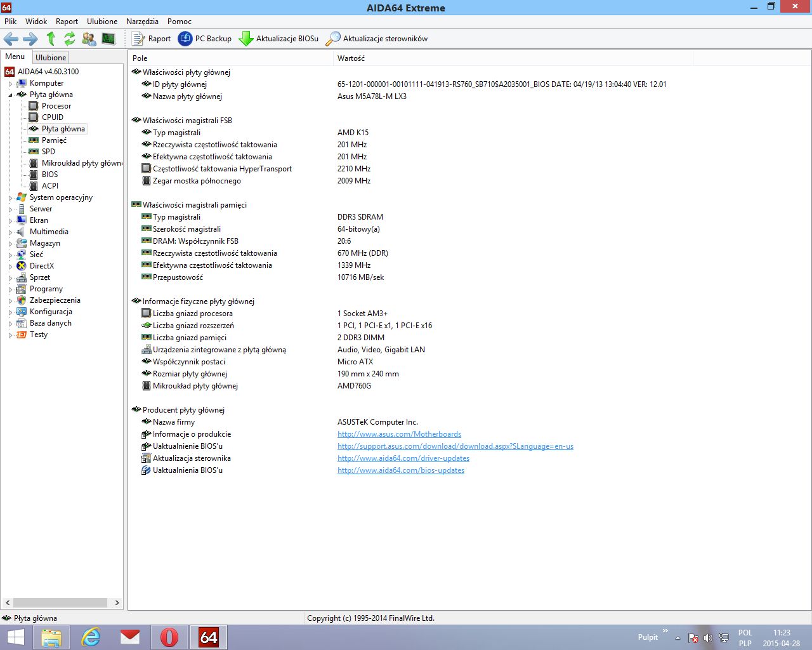Open the Mail app from the taskbar

[x=130, y=637]
